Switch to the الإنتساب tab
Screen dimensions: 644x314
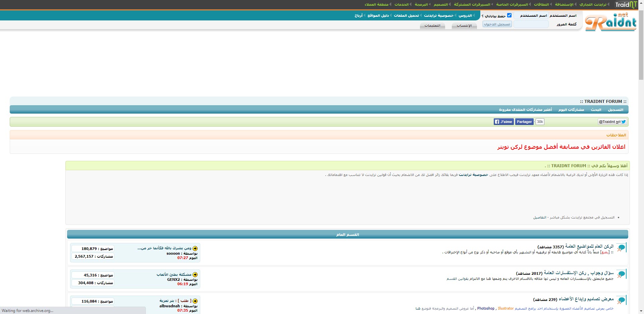click(465, 26)
